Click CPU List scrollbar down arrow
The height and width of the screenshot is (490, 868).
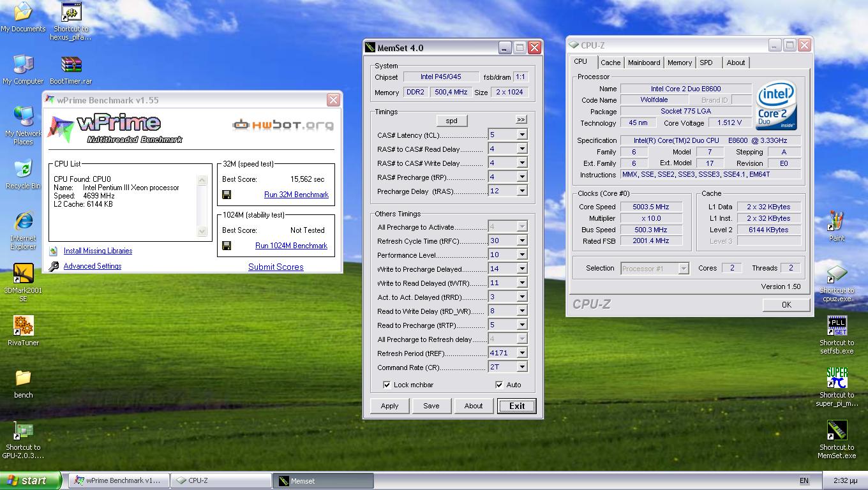pyautogui.click(x=202, y=232)
